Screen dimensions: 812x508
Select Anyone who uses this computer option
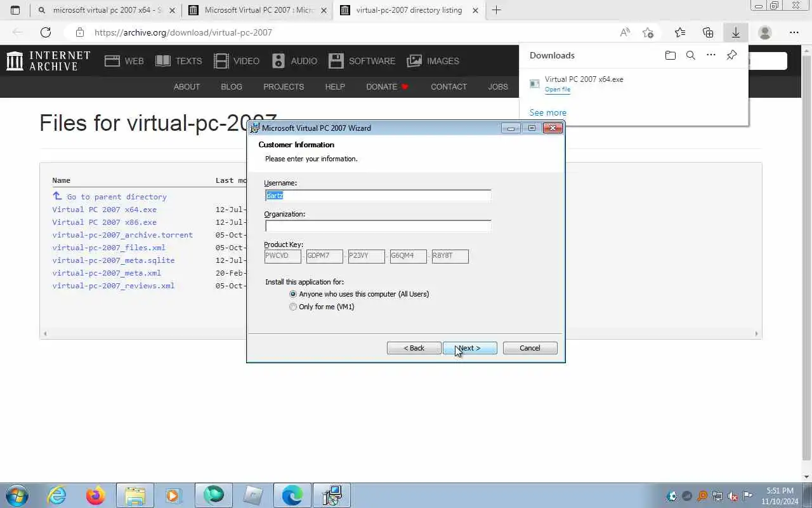click(359, 294)
